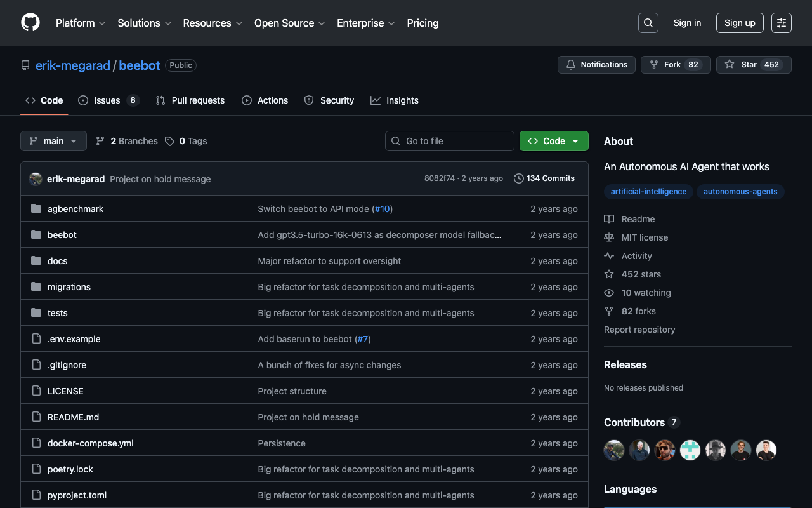Viewport: 812px width, 508px height.
Task: Open the agbenchmark folder
Action: tap(75, 209)
